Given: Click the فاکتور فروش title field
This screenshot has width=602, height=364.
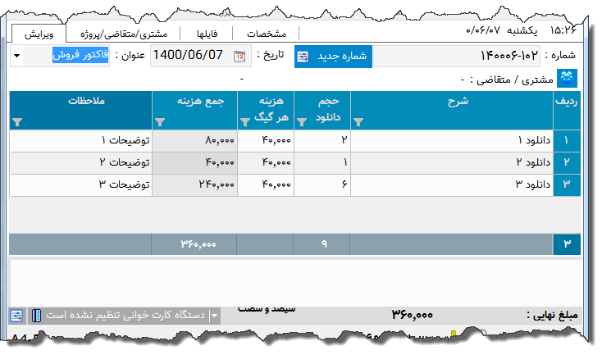Looking at the screenshot, I should 74,56.
